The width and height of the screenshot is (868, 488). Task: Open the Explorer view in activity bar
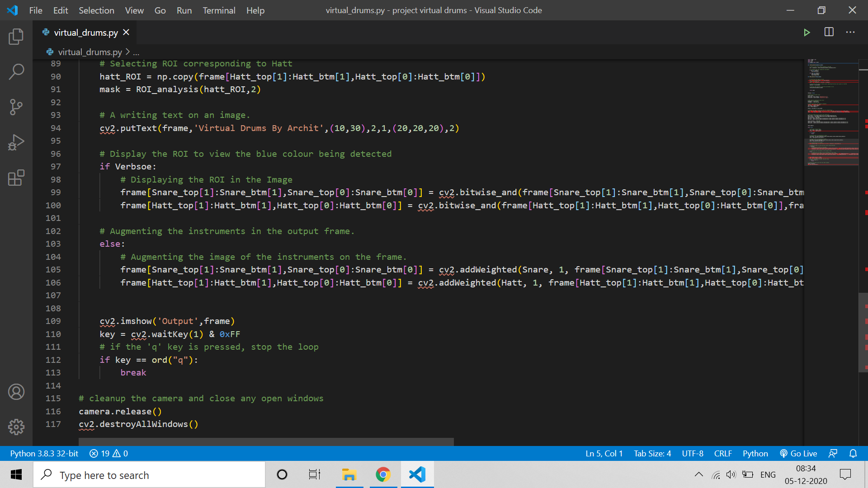[x=16, y=37]
